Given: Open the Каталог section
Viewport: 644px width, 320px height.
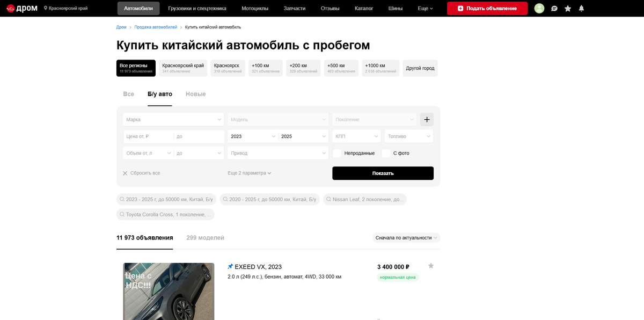Looking at the screenshot, I should [x=364, y=8].
